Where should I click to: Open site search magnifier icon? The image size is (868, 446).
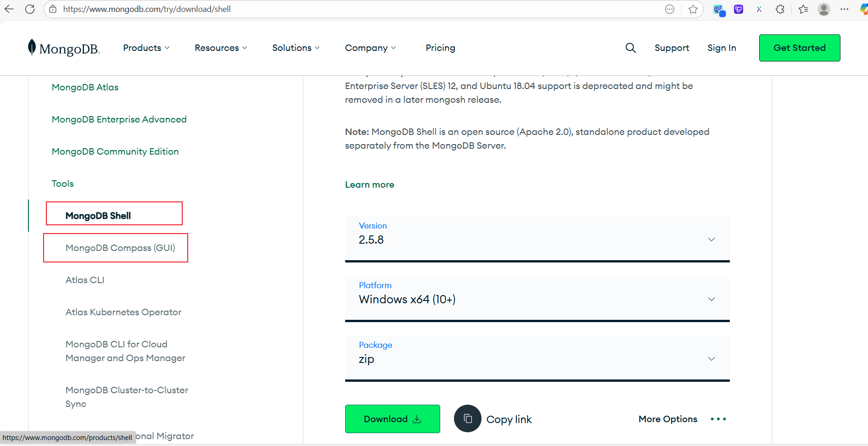coord(631,48)
